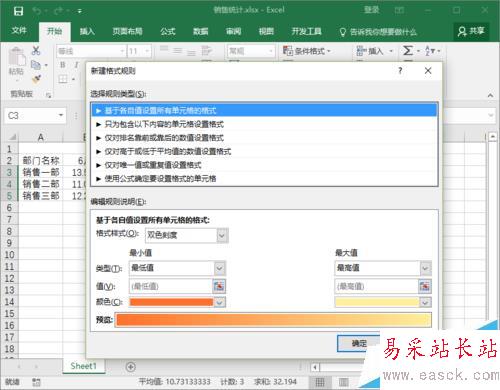The width and height of the screenshot is (500, 390).
Task: Pick minimum value range with selector icon
Action: point(219,286)
